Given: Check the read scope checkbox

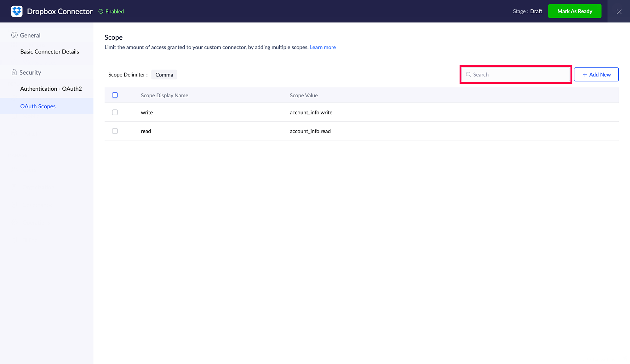Looking at the screenshot, I should [x=115, y=131].
